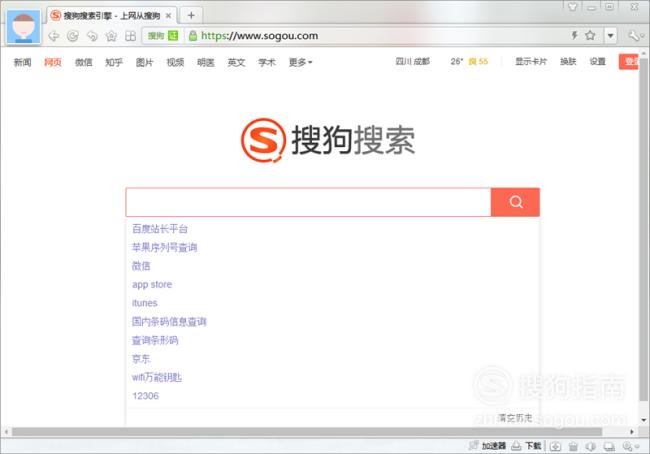Select the 微信 search history suggestion
Image resolution: width=650 pixels, height=454 pixels.
(x=141, y=266)
